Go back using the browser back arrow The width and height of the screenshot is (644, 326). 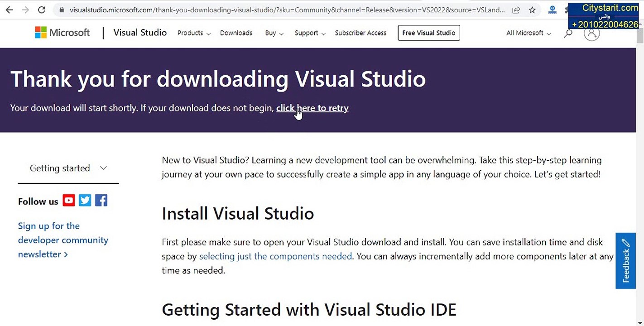pos(9,10)
